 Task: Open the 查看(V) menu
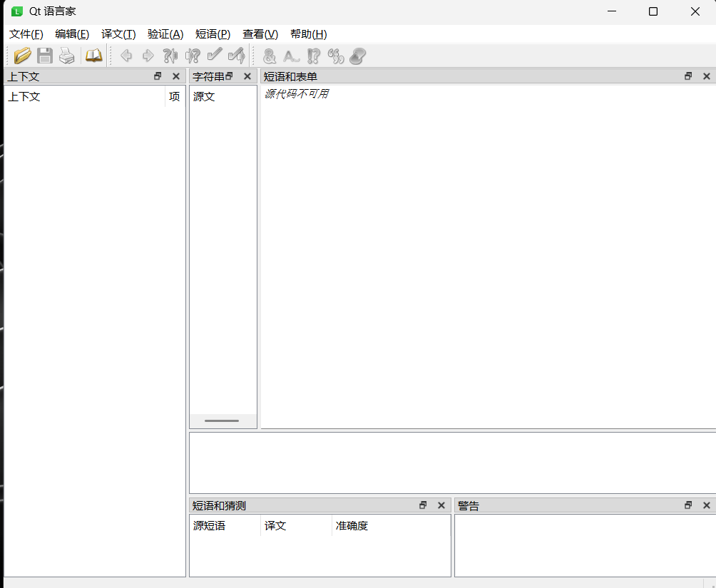(x=260, y=34)
